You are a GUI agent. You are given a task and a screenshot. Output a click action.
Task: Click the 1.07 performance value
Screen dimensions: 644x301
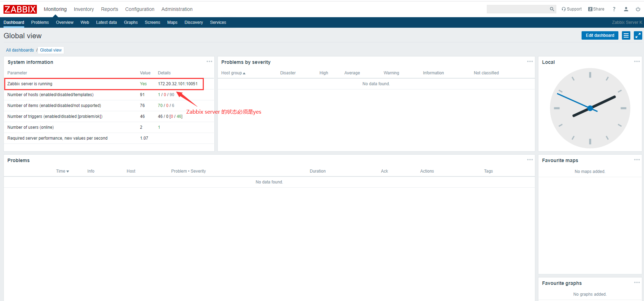click(144, 138)
